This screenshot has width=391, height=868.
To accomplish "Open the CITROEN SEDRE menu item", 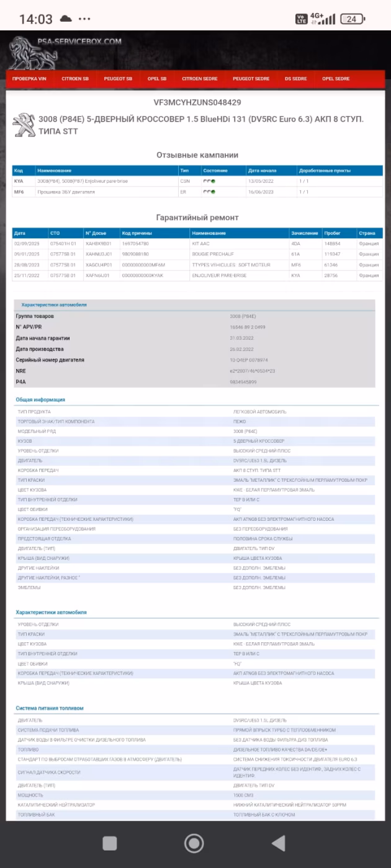I will point(200,79).
